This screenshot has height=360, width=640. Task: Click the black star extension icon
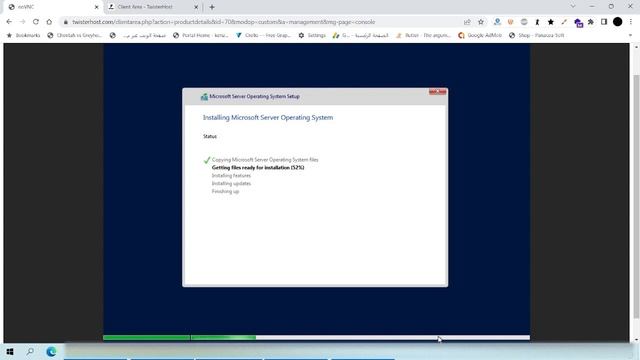click(x=551, y=22)
